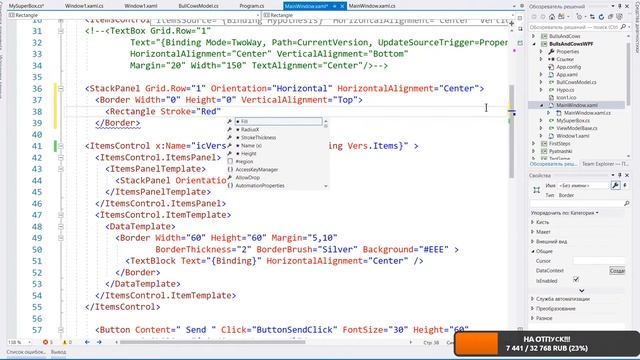Open the Window1.xaml.cs tab
The image size is (640, 360).
(x=84, y=6)
